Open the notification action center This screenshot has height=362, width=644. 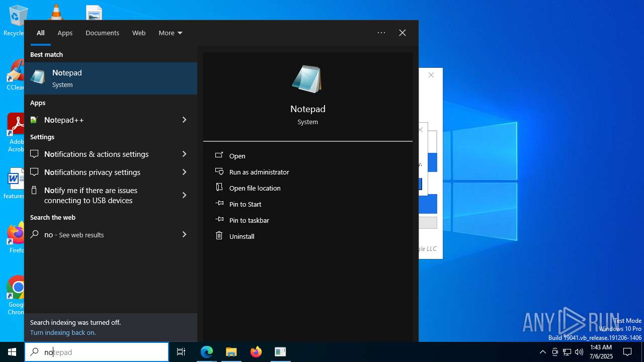627,352
